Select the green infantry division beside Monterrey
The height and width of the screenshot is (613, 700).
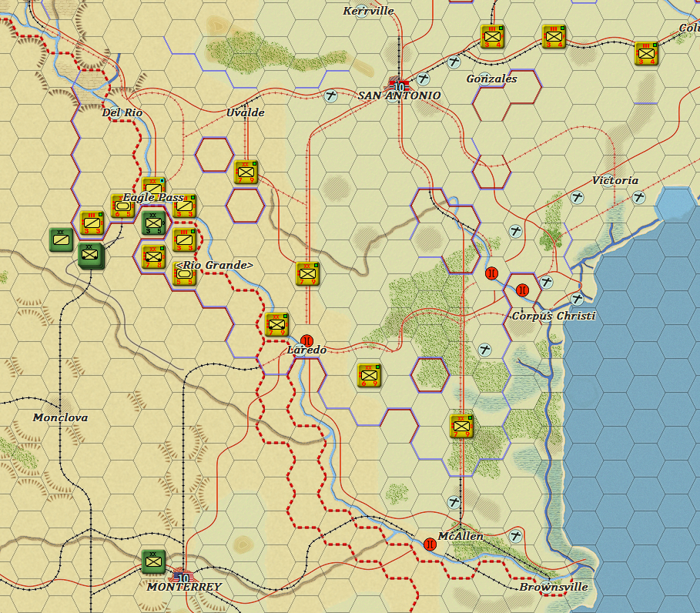(x=153, y=561)
